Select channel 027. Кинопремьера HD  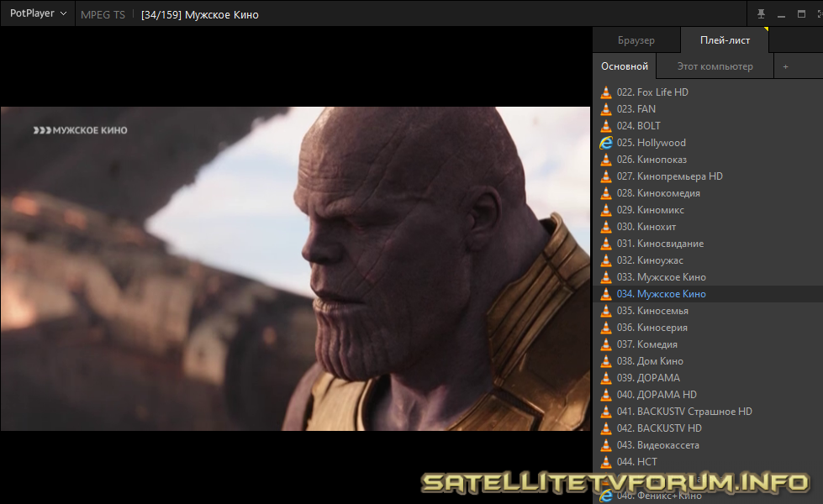670,176
